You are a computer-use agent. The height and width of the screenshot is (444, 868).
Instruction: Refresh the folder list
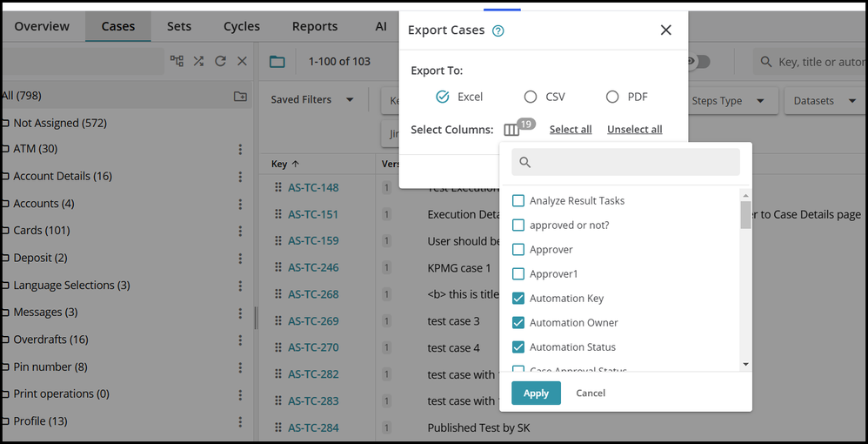pyautogui.click(x=220, y=61)
